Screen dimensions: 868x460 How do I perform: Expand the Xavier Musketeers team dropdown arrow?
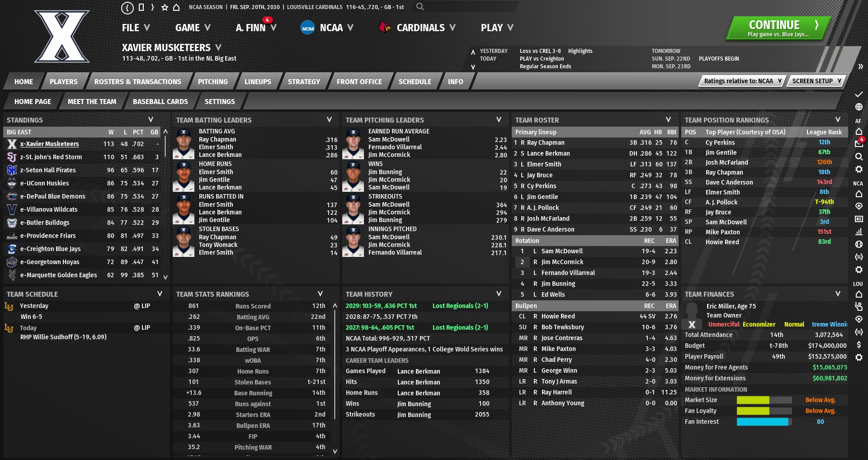point(218,47)
